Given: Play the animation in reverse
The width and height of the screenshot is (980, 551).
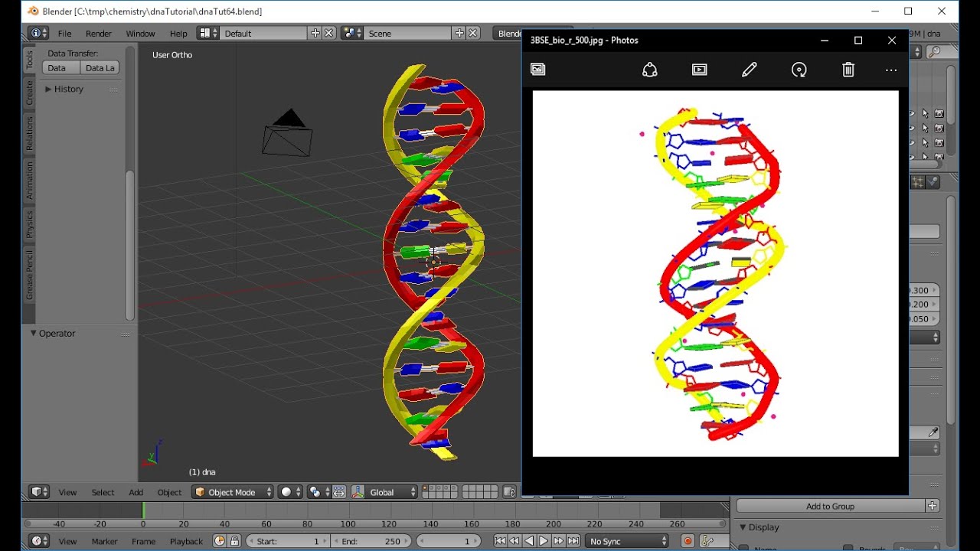Looking at the screenshot, I should click(x=529, y=541).
